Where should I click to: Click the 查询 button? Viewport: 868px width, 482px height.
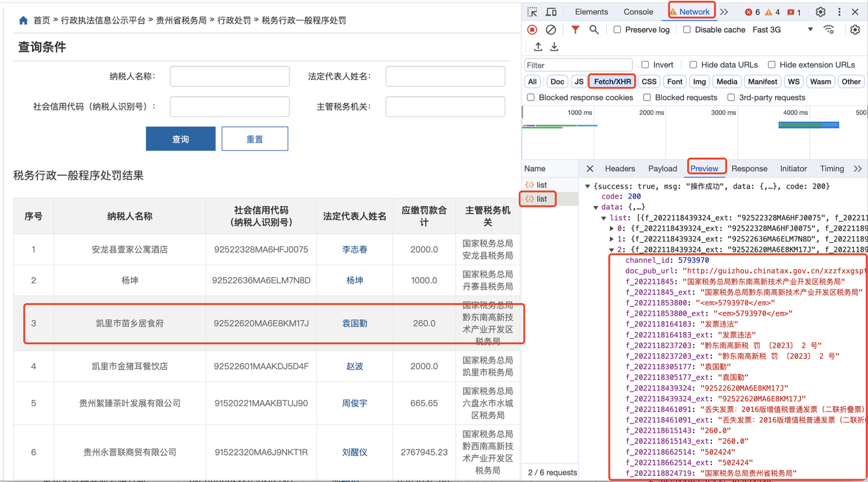(181, 139)
